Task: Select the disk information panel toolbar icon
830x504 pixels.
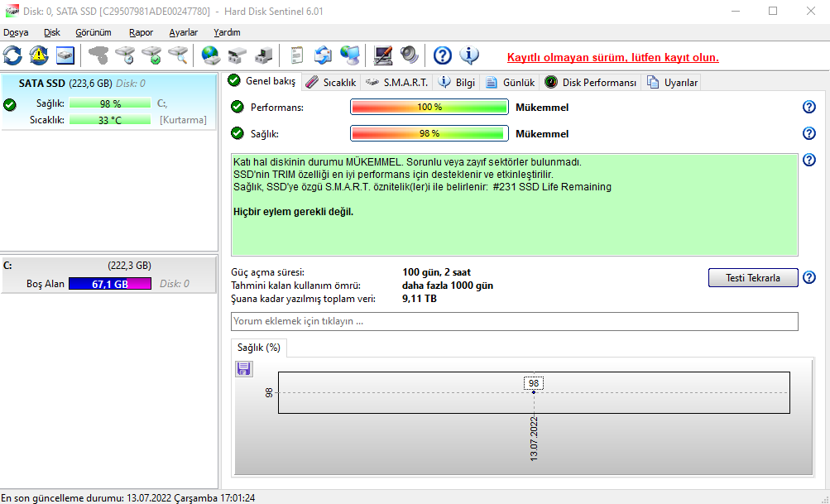Action: coord(65,55)
